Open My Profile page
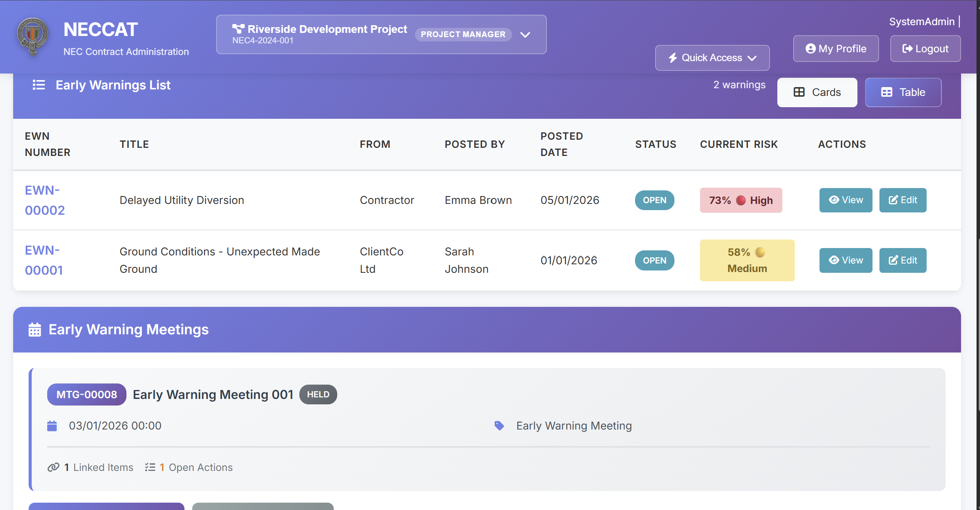Image resolution: width=980 pixels, height=510 pixels. [836, 49]
